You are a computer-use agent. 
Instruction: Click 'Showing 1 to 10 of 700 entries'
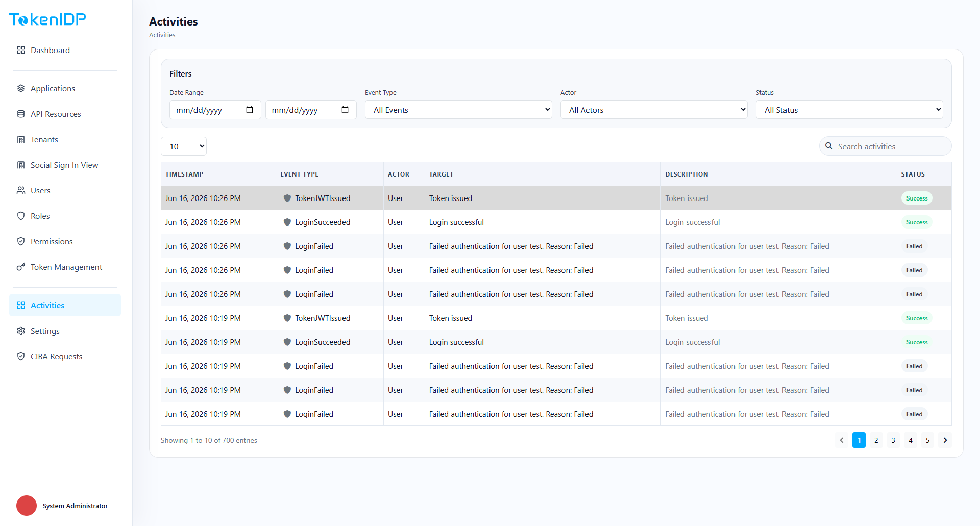click(x=209, y=440)
